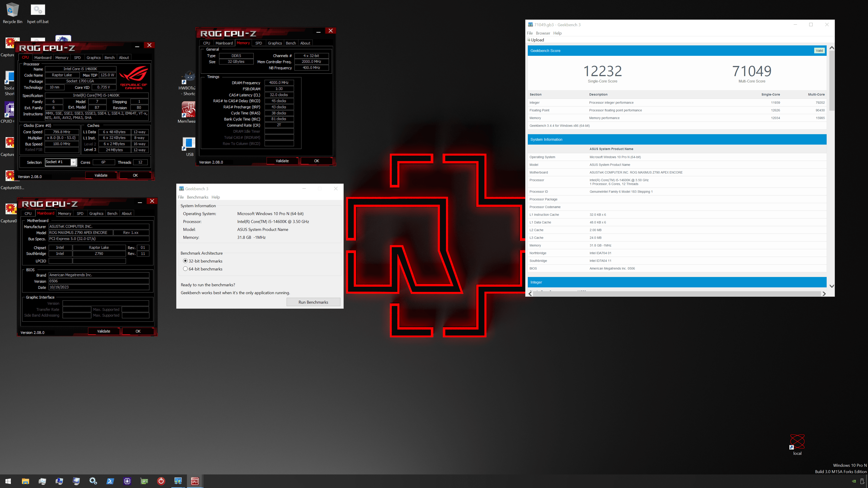868x488 pixels.
Task: Select 32-bit benchmarks radio option
Action: [203, 261]
